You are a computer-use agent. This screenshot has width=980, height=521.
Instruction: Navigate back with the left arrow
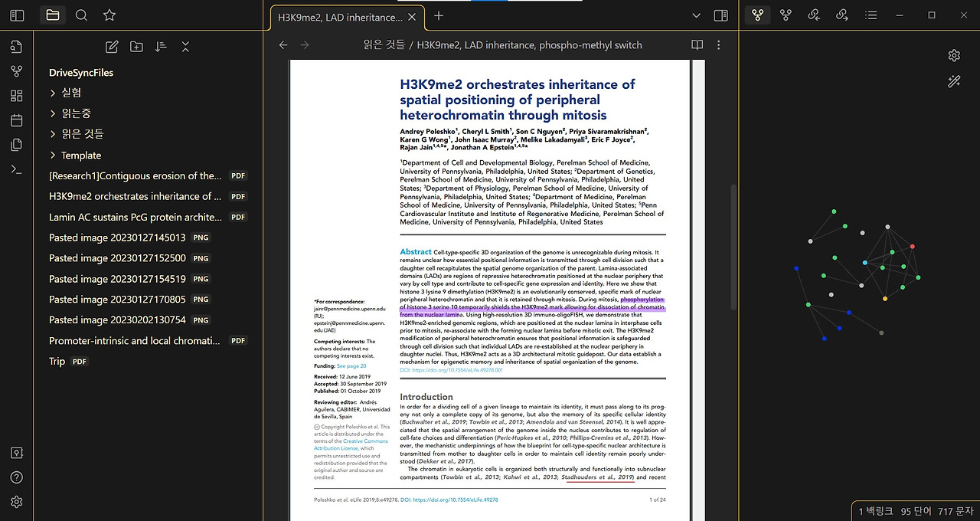coord(283,45)
